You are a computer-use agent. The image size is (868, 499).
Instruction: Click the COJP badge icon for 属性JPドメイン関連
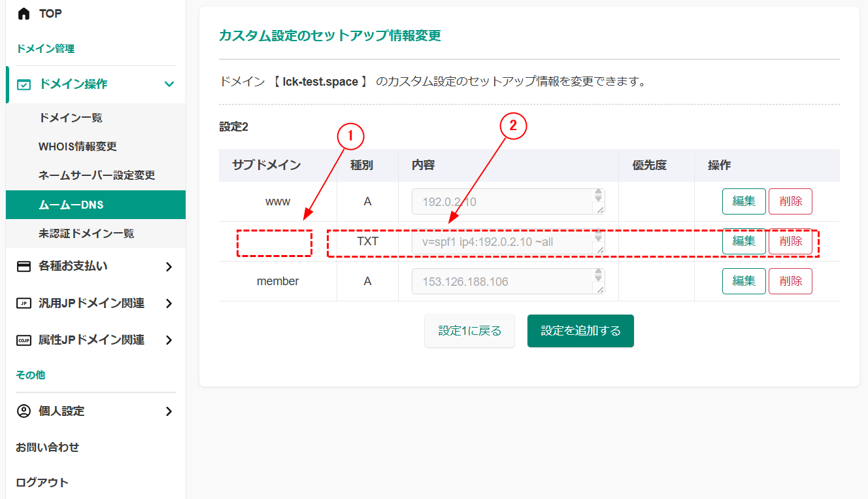tap(24, 340)
